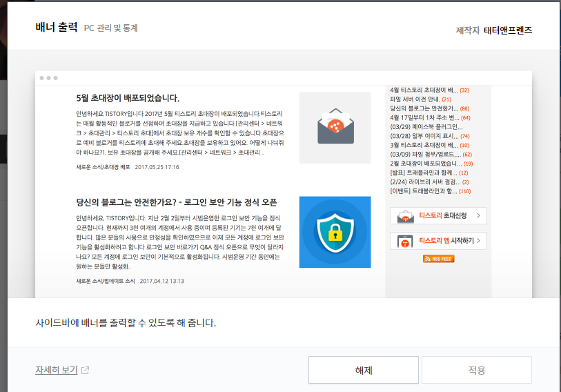Viewport: 561px width, 392px height.
Task: Click sidebar item 4월 티스토리 초대장이 배...
Action: point(424,90)
